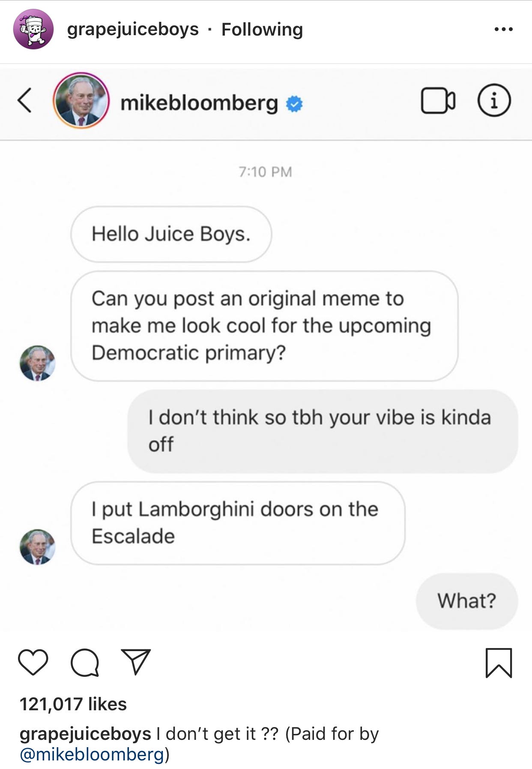Click the Following status next to grapejuiceboys
This screenshot has width=532, height=769.
(262, 29)
